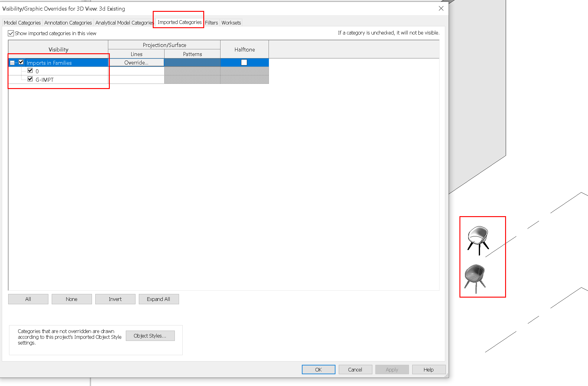
Task: Select the Analytical Model Categories tab
Action: (x=125, y=23)
